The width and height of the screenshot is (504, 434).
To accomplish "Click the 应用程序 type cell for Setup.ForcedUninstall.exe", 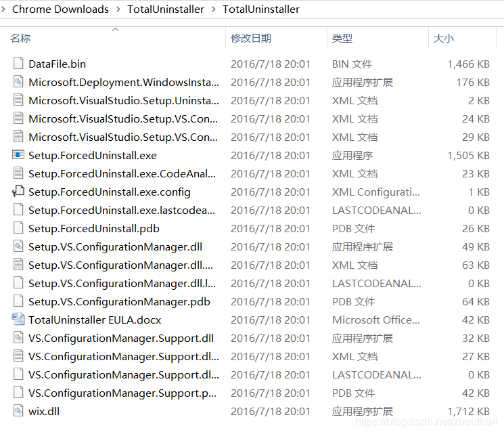I will 352,156.
